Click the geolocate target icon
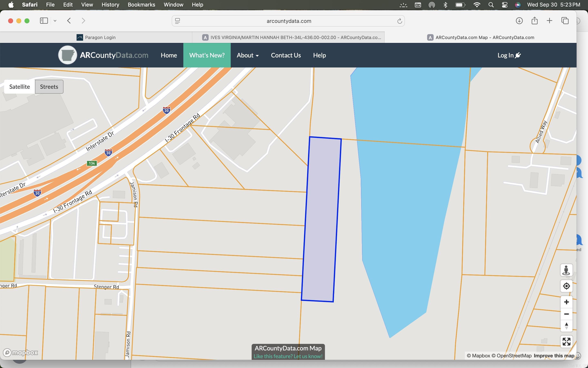Viewport: 588px width, 368px height. pos(566,286)
